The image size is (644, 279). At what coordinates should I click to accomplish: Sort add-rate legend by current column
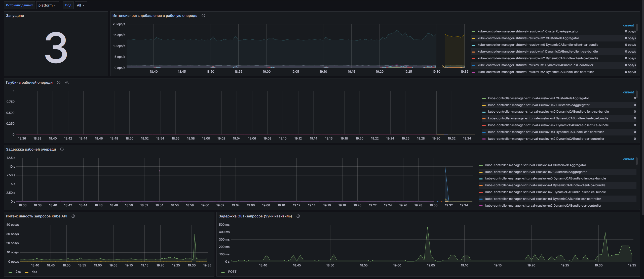pos(628,25)
